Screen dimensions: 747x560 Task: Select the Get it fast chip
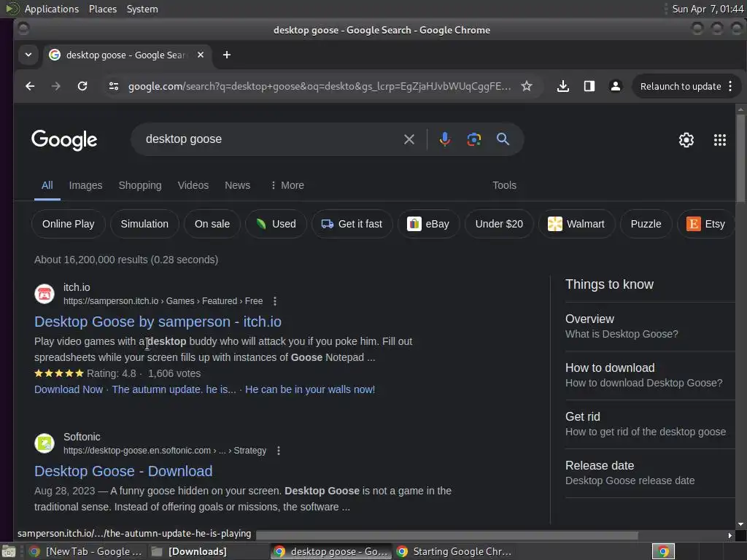(352, 224)
